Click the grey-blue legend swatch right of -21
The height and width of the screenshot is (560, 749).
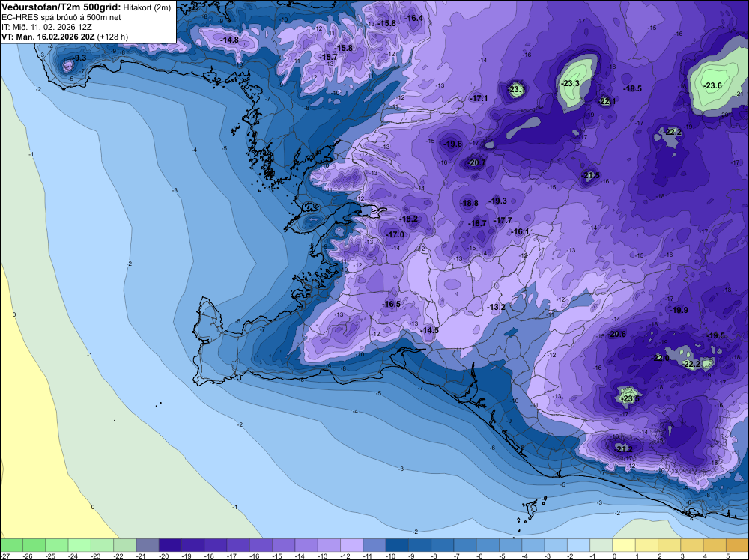tap(148, 545)
